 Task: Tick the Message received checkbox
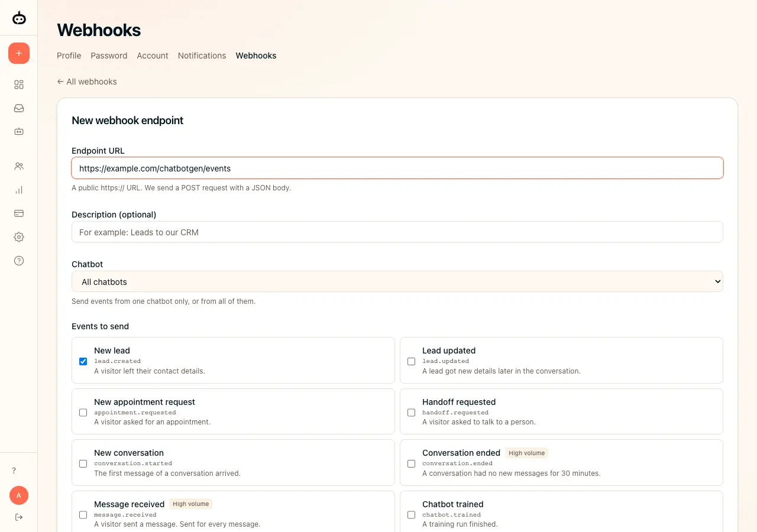[83, 515]
